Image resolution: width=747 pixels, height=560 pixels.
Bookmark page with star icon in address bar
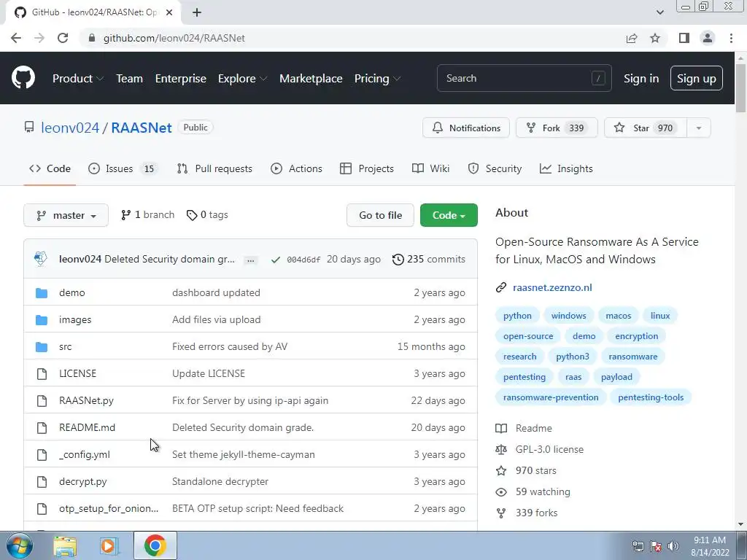pos(655,38)
